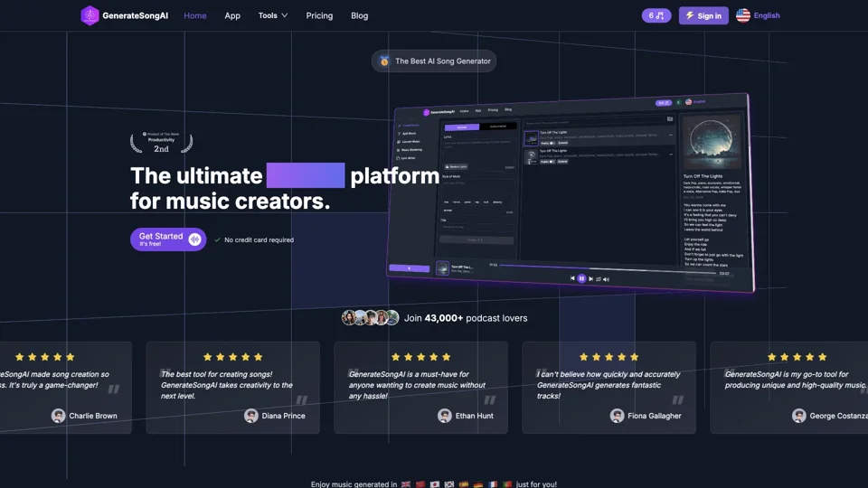Click the Fiona Gallagher name

(655, 416)
